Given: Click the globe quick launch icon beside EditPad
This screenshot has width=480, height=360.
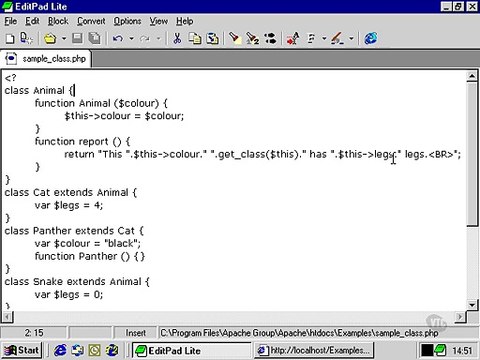Looking at the screenshot, I should 112,350.
